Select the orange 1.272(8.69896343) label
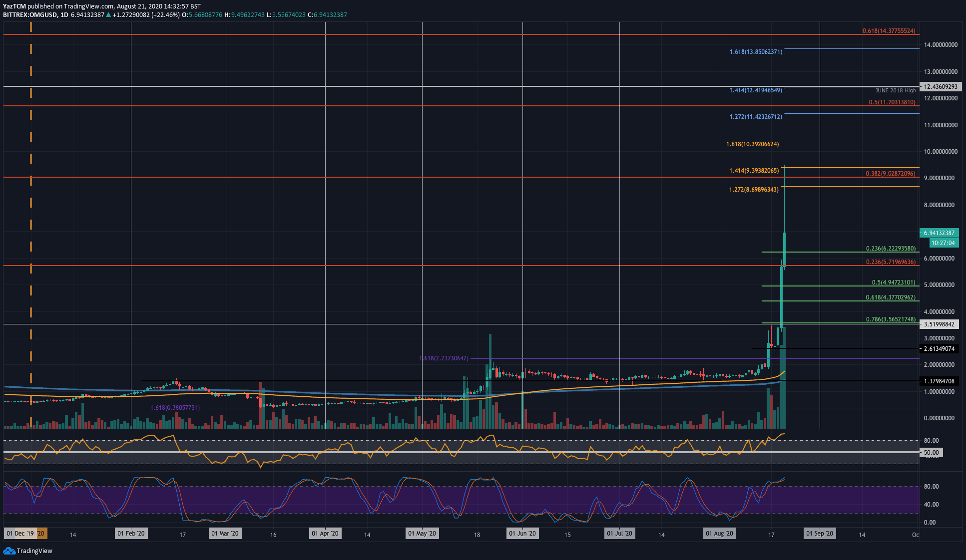966x560 pixels. pyautogui.click(x=754, y=190)
